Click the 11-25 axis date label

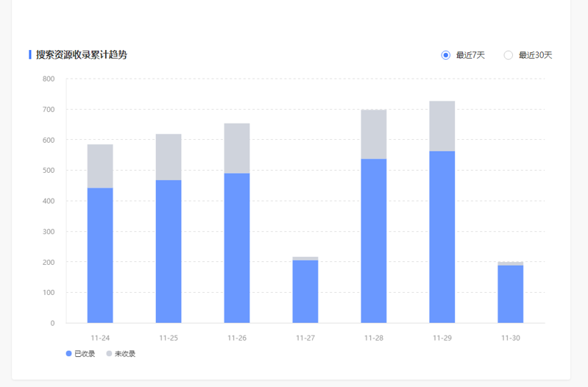point(169,338)
